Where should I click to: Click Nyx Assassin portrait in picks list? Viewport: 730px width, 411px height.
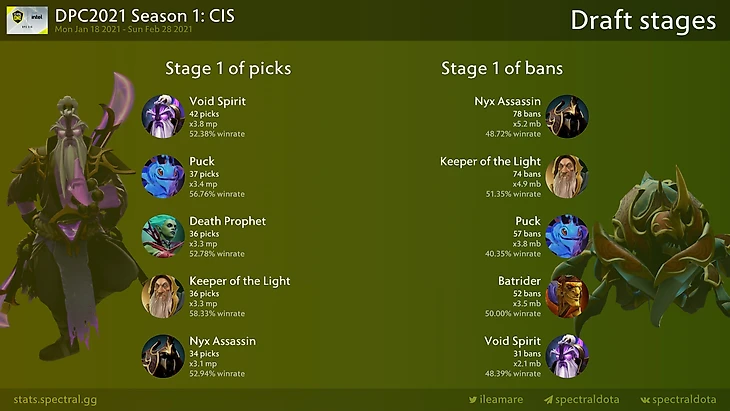163,356
